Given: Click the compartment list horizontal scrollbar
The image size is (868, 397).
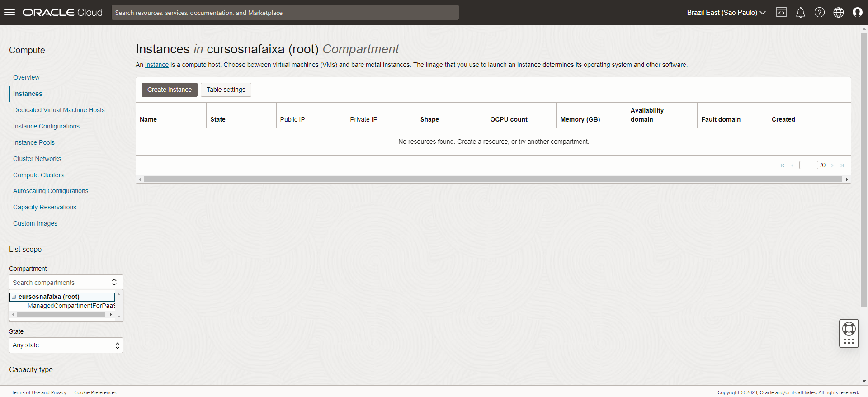Looking at the screenshot, I should (x=61, y=314).
